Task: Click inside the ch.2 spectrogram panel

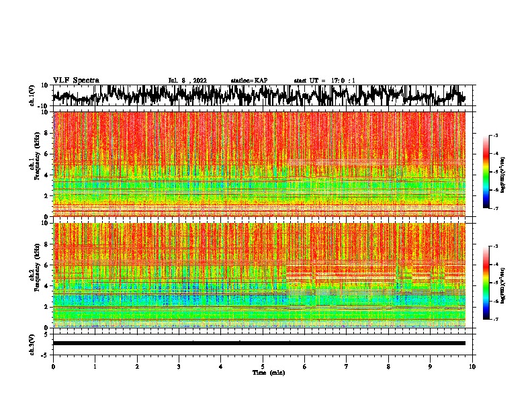Action: [259, 275]
